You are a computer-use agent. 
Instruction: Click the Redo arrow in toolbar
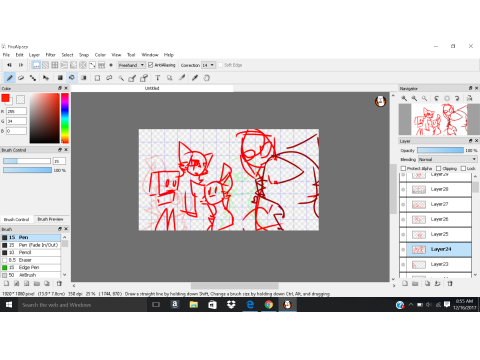click(21, 65)
